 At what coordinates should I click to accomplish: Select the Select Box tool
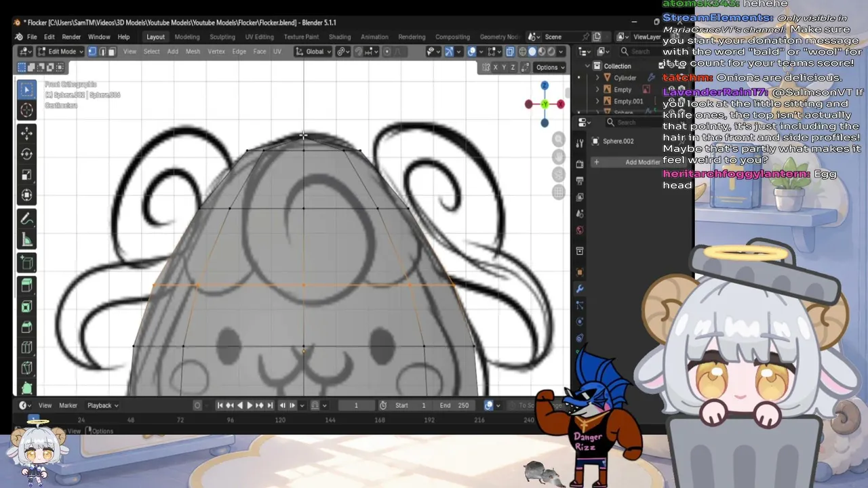point(26,89)
